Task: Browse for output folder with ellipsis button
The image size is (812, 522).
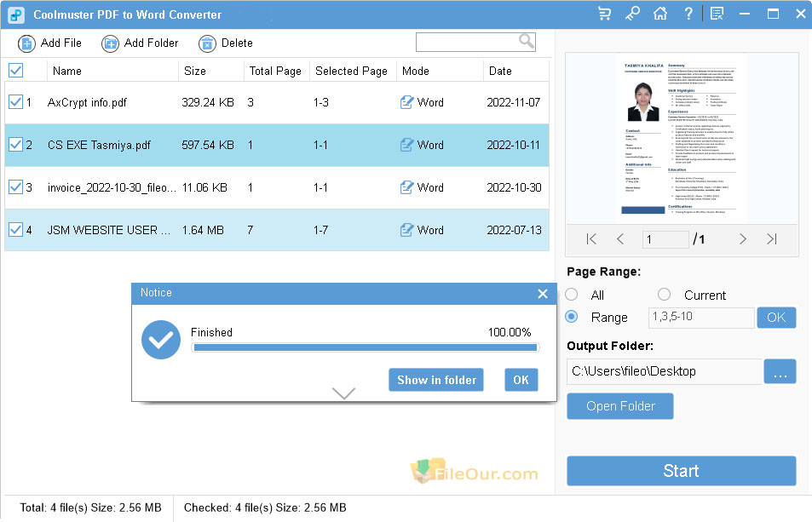Action: tap(780, 371)
